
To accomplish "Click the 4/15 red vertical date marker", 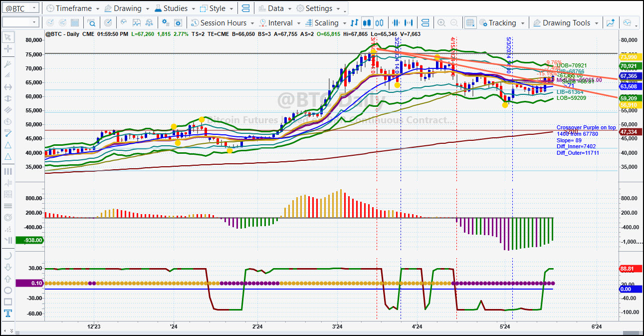I will 452,56.
